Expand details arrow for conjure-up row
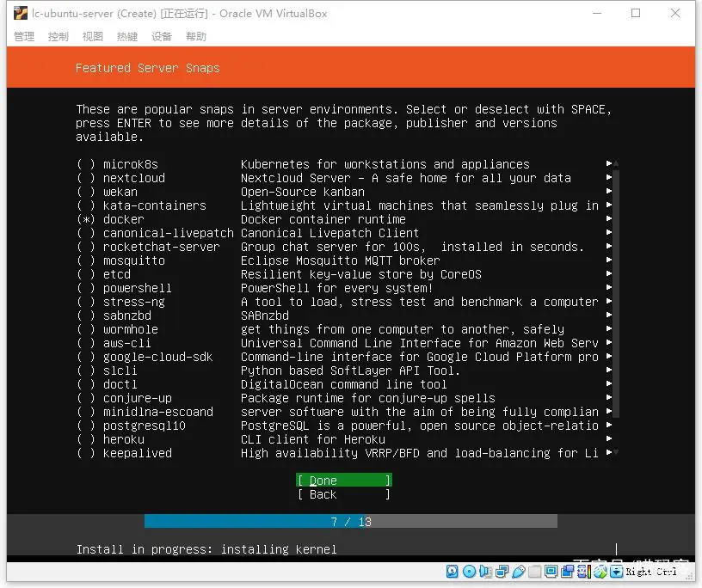Screen dimensions: 702x588 tap(609, 397)
